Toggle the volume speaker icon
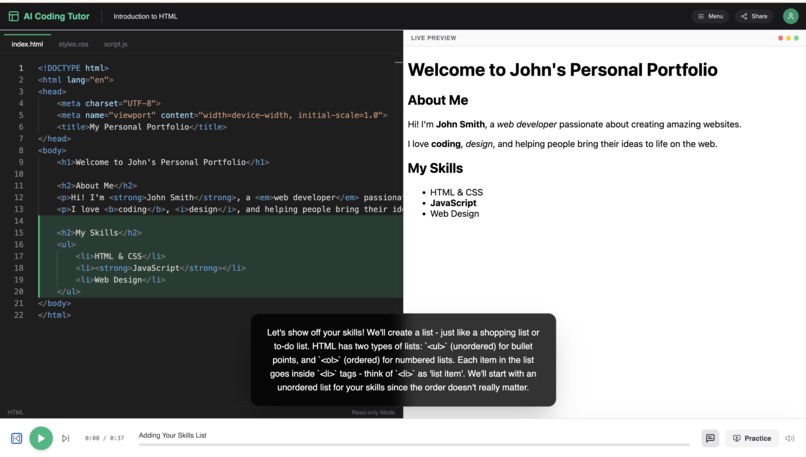 click(790, 438)
